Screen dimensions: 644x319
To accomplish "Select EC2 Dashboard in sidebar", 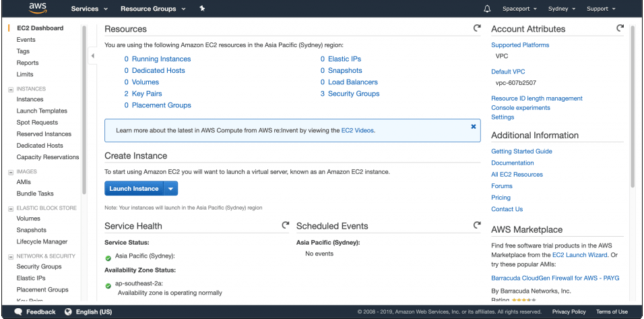I will pyautogui.click(x=40, y=28).
